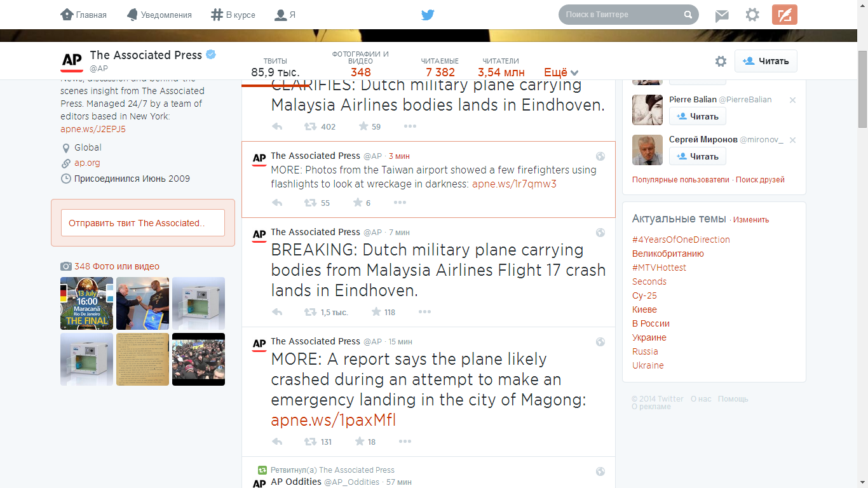Click the Поиск в Твиттере search field
868x488 pixels.
pyautogui.click(x=623, y=15)
